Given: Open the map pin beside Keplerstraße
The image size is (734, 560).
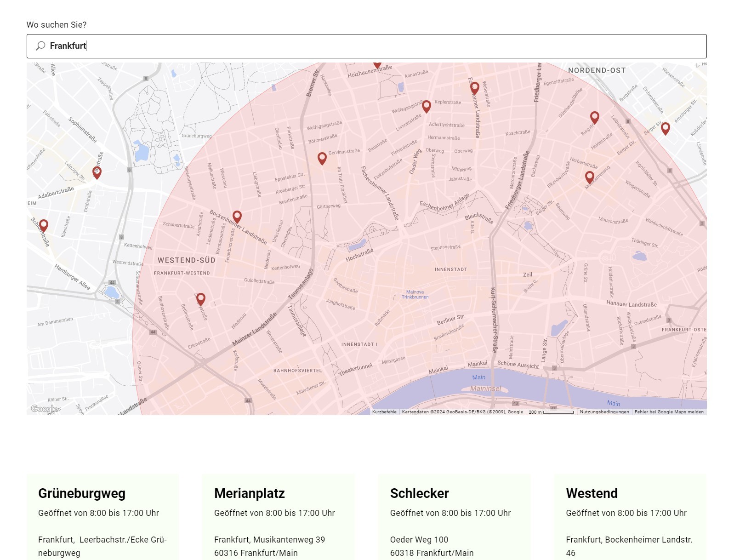Looking at the screenshot, I should [427, 106].
